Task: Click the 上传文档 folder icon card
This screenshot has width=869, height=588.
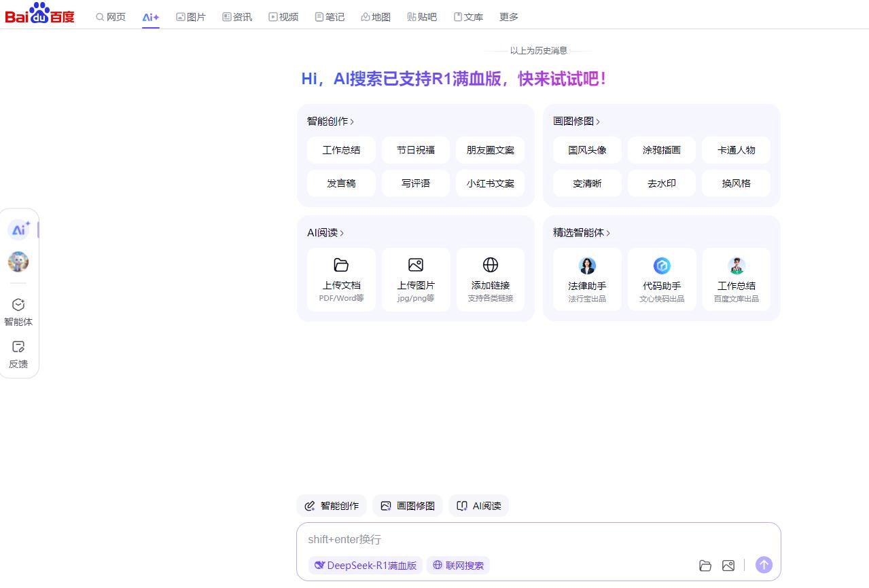Action: pos(341,280)
